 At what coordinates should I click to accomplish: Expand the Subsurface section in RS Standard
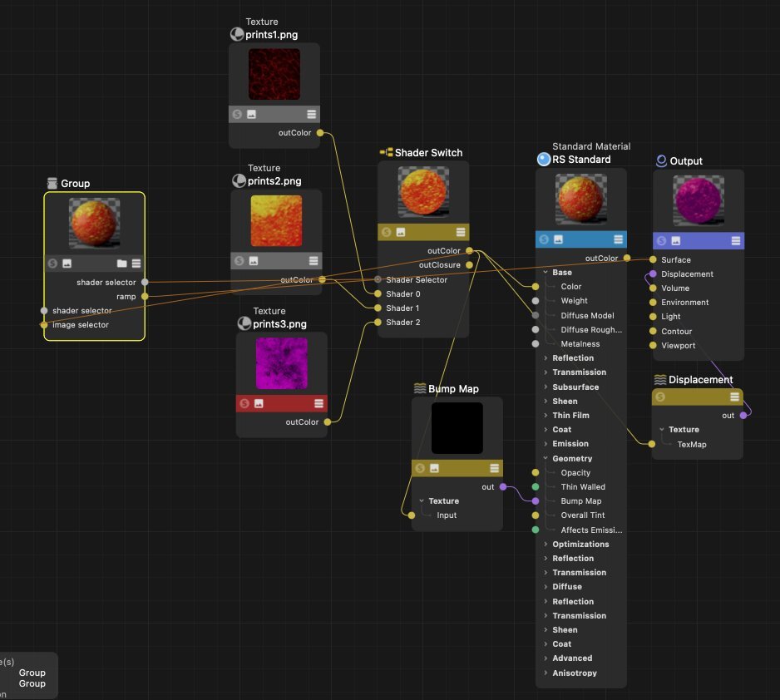click(546, 387)
